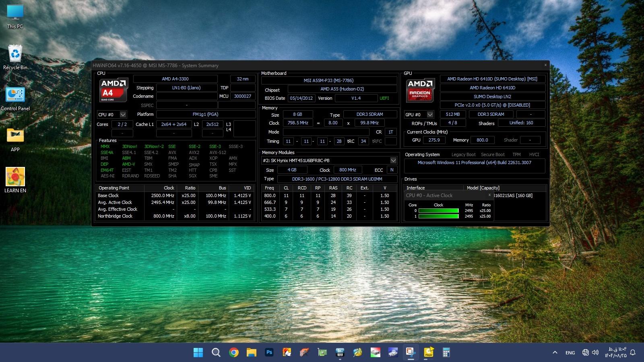Expand the SK Hynix memory module dropdown
The height and width of the screenshot is (362, 644).
point(393,160)
